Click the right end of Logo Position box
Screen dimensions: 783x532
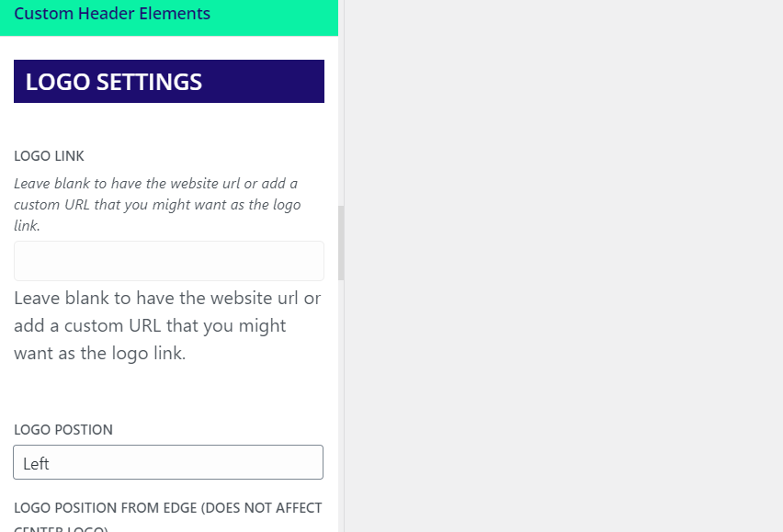click(308, 462)
